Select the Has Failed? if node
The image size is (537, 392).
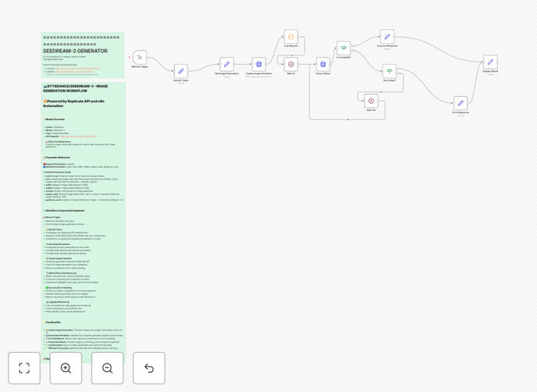[389, 71]
